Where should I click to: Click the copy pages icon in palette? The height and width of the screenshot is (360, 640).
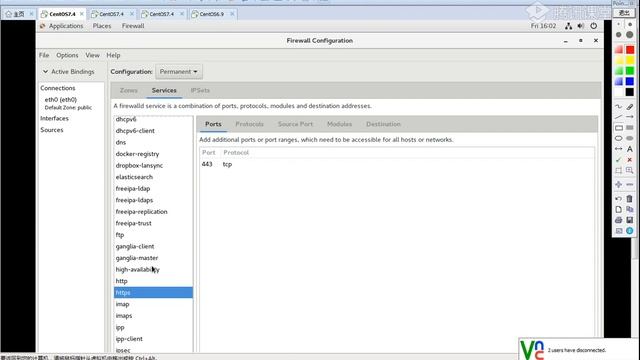[630, 209]
